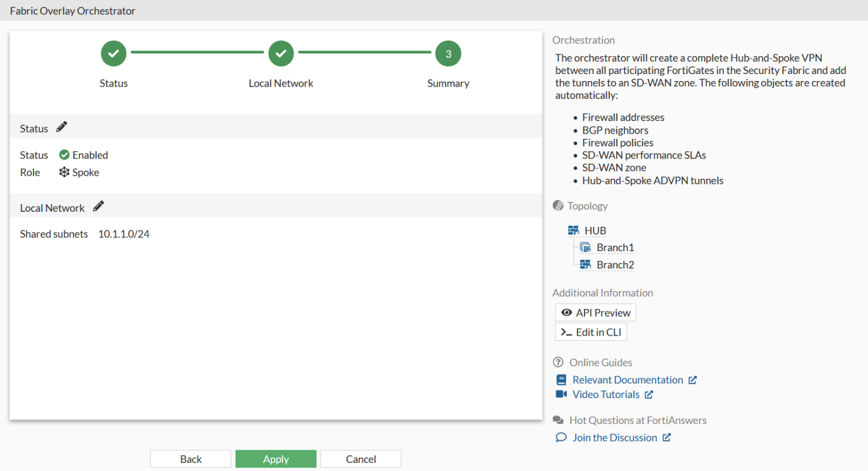Click the Additional Information heading
The image size is (868, 471).
[x=602, y=293]
